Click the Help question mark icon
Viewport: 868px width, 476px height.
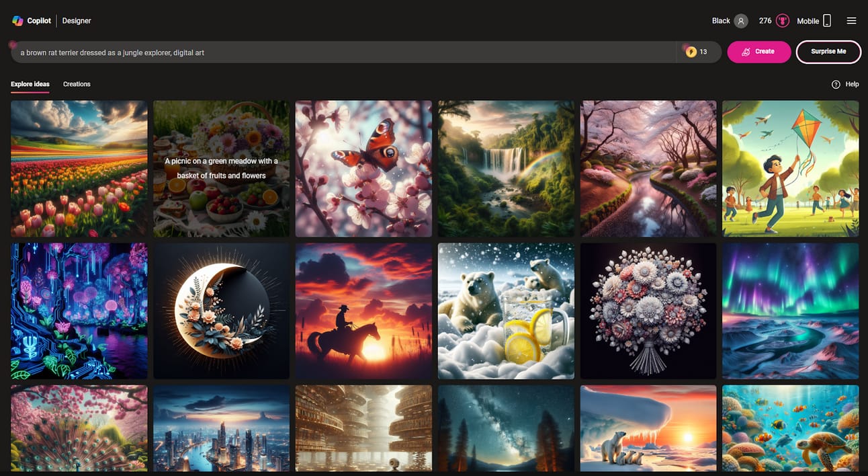[x=836, y=84]
